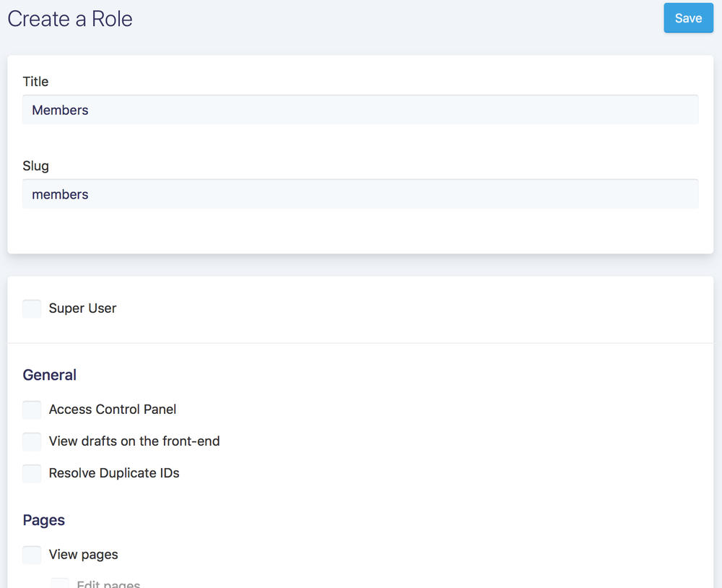Enable the Super User checkbox

pos(32,308)
